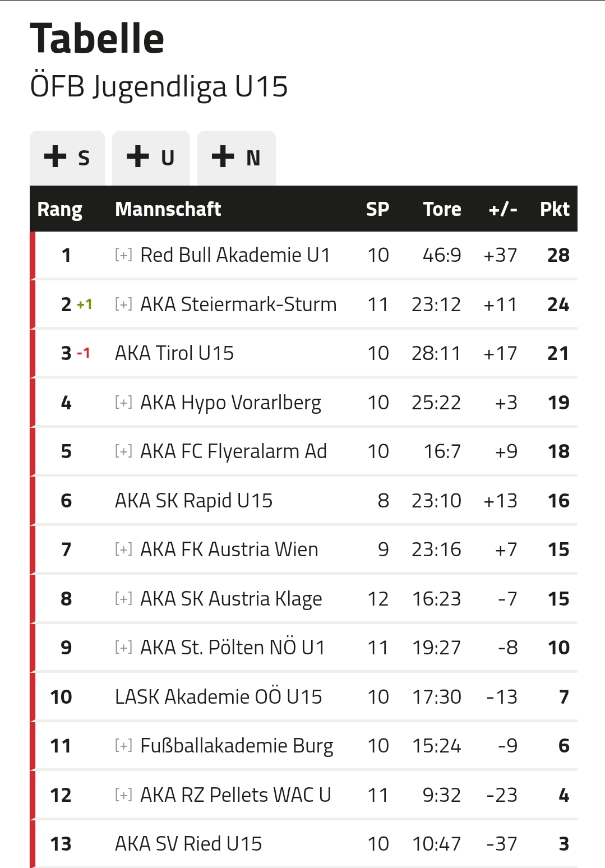The height and width of the screenshot is (868, 605).
Task: Click the Rang column header
Action: (59, 210)
